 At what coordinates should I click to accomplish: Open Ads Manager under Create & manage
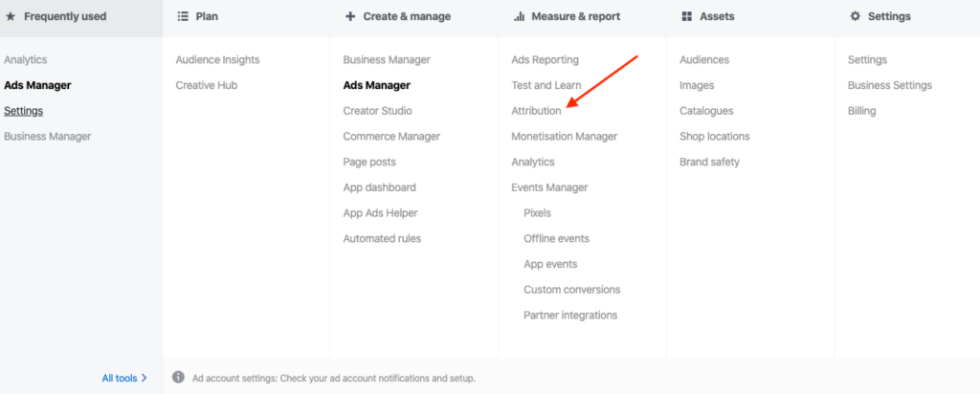point(377,85)
